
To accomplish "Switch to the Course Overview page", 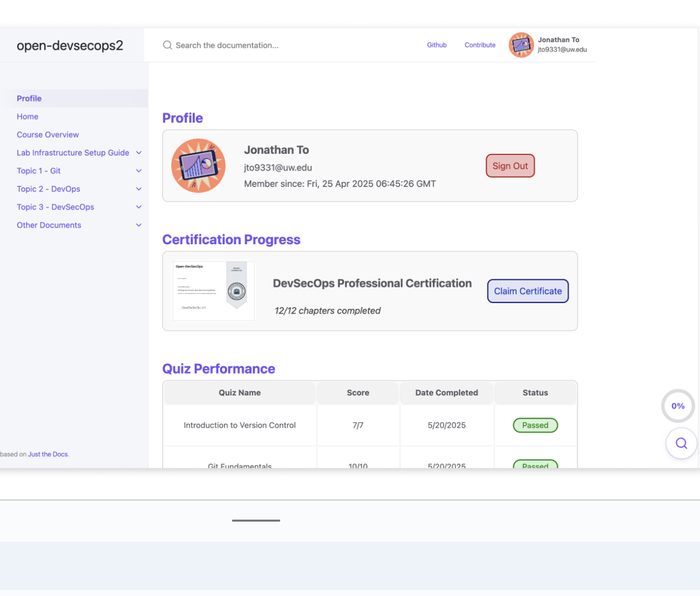I will [48, 134].
